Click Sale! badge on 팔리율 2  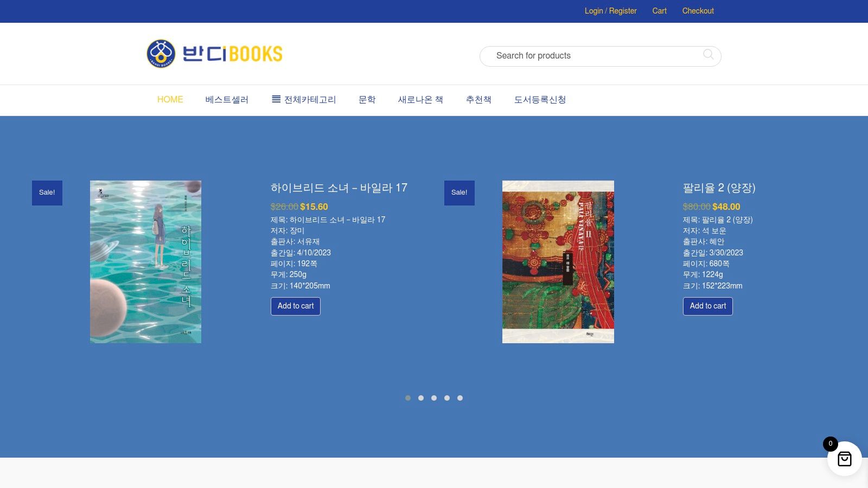pyautogui.click(x=459, y=193)
